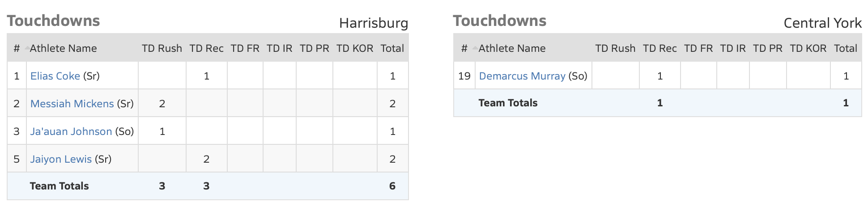The height and width of the screenshot is (202, 868).
Task: Sort Central York table by TD Rec header
Action: [660, 48]
